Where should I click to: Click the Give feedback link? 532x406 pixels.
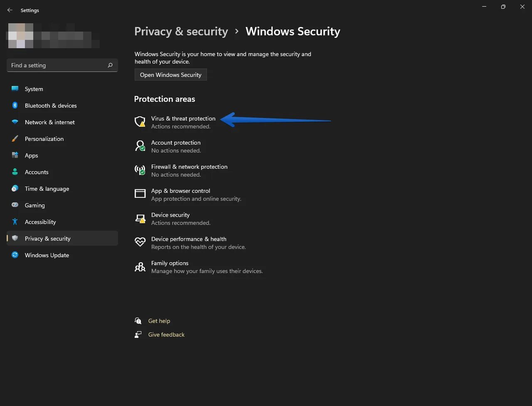(166, 335)
